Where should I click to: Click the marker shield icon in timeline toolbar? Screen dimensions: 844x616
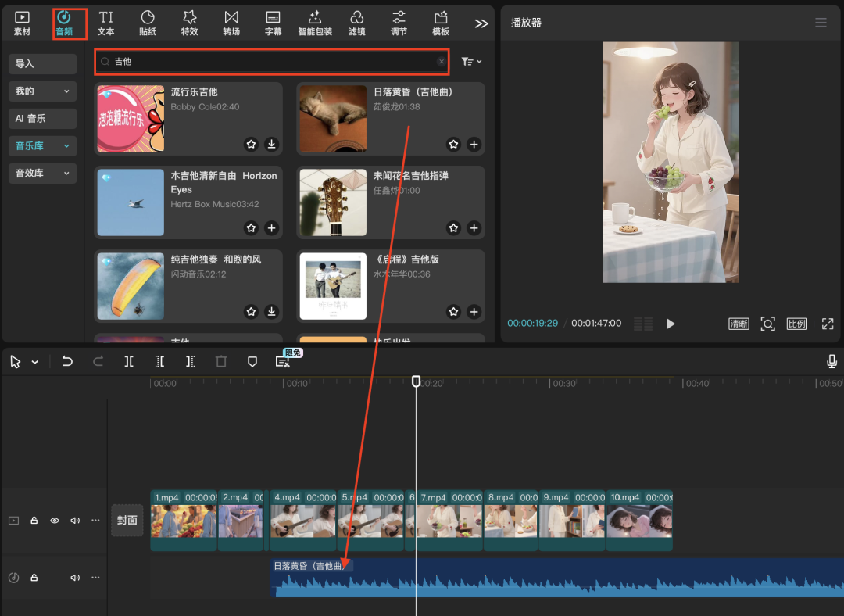[x=252, y=361]
